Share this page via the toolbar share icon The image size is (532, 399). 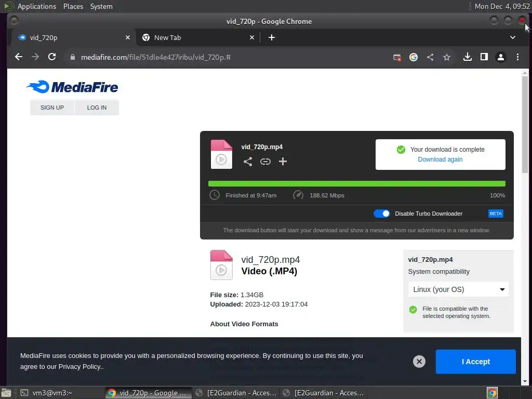[x=430, y=57]
